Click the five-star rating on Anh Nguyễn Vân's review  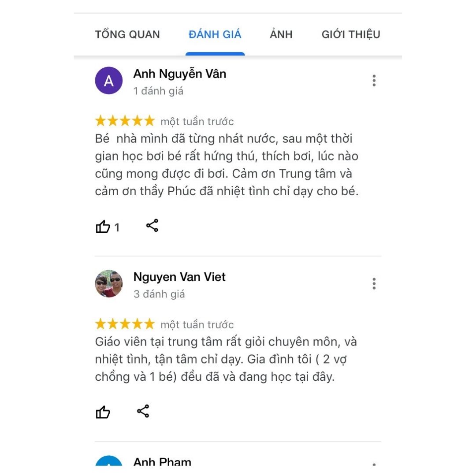coord(125,121)
